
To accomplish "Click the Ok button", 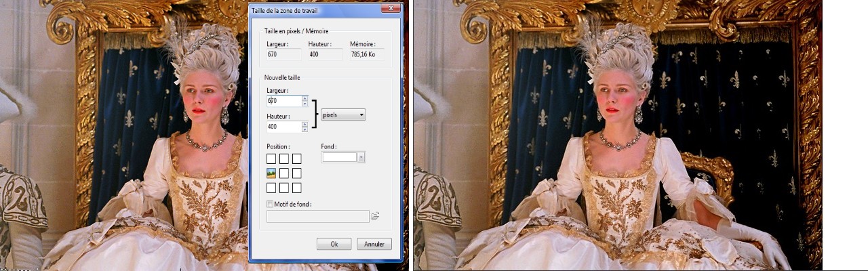I will [x=334, y=244].
